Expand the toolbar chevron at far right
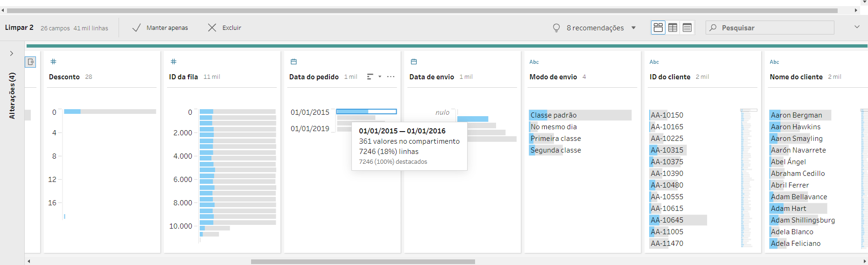868x265 pixels. tap(857, 27)
